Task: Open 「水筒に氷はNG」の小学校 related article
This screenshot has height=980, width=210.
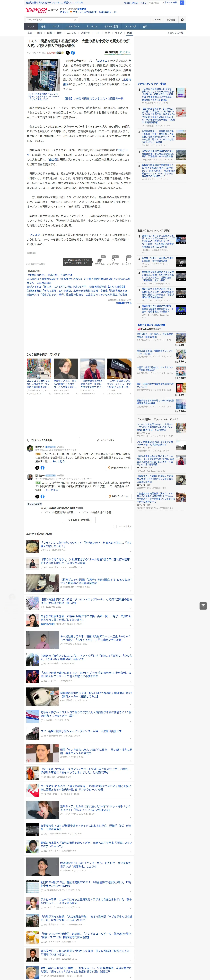Action: click(x=50, y=275)
